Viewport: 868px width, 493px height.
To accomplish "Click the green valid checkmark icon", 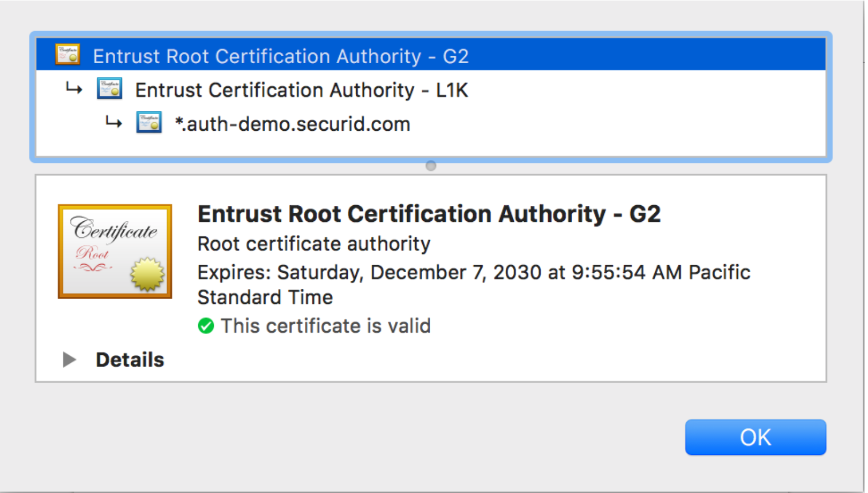I will click(x=206, y=326).
